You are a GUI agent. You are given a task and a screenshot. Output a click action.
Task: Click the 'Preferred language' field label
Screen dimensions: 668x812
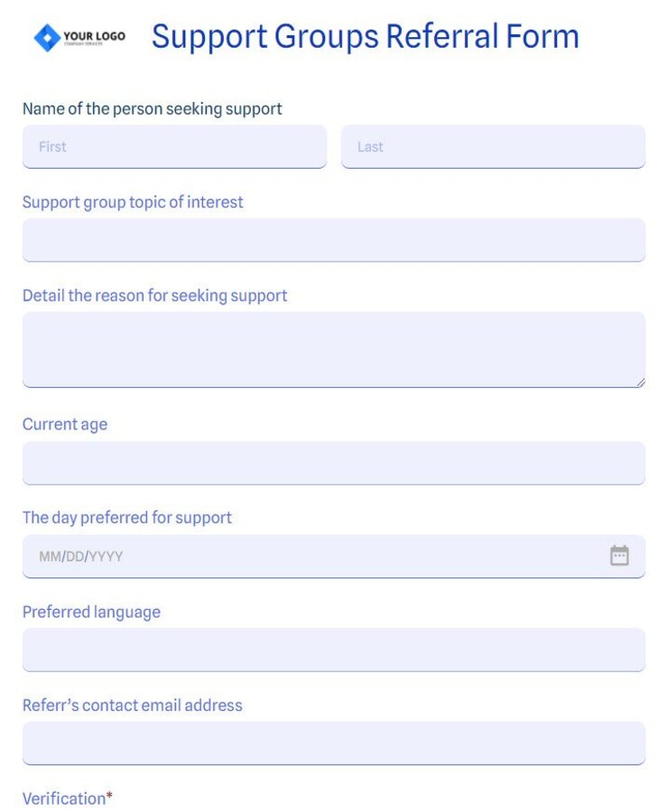[91, 612]
